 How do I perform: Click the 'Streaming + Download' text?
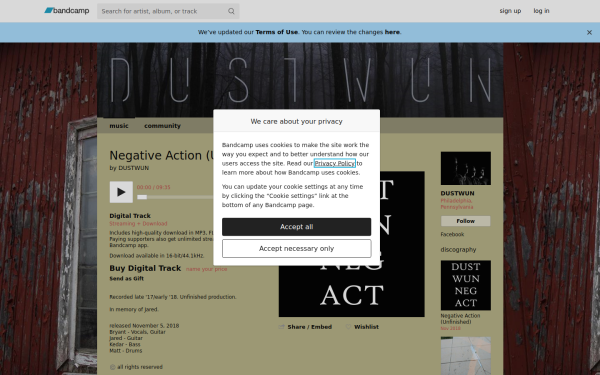tap(138, 223)
